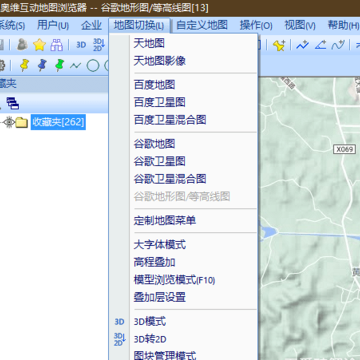Click the 3D/2D icon beside 3D转2D
The image size is (360, 360).
(x=120, y=339)
